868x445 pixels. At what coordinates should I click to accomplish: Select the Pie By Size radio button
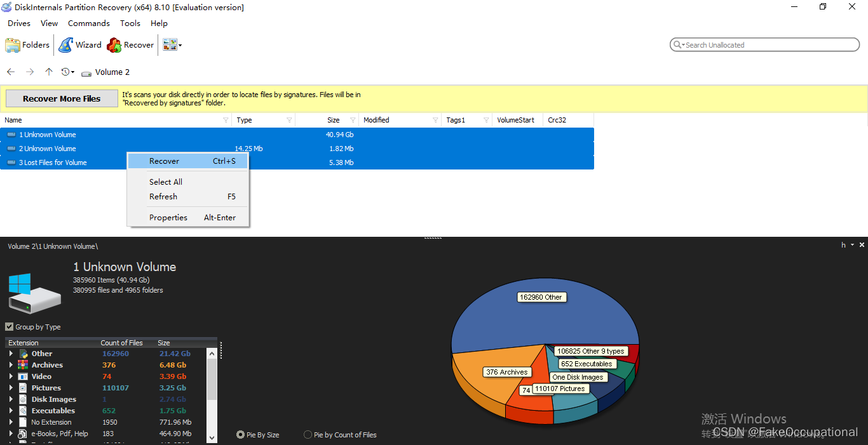click(x=240, y=435)
